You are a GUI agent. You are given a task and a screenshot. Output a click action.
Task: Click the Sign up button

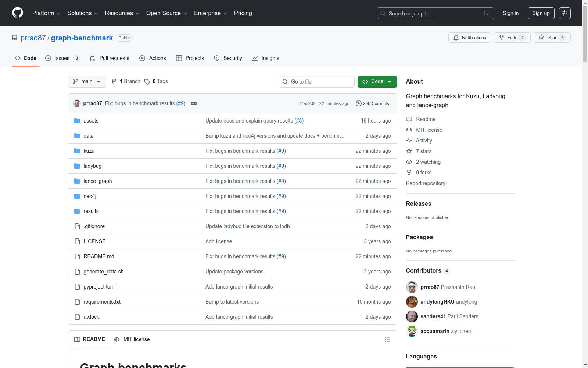[541, 13]
